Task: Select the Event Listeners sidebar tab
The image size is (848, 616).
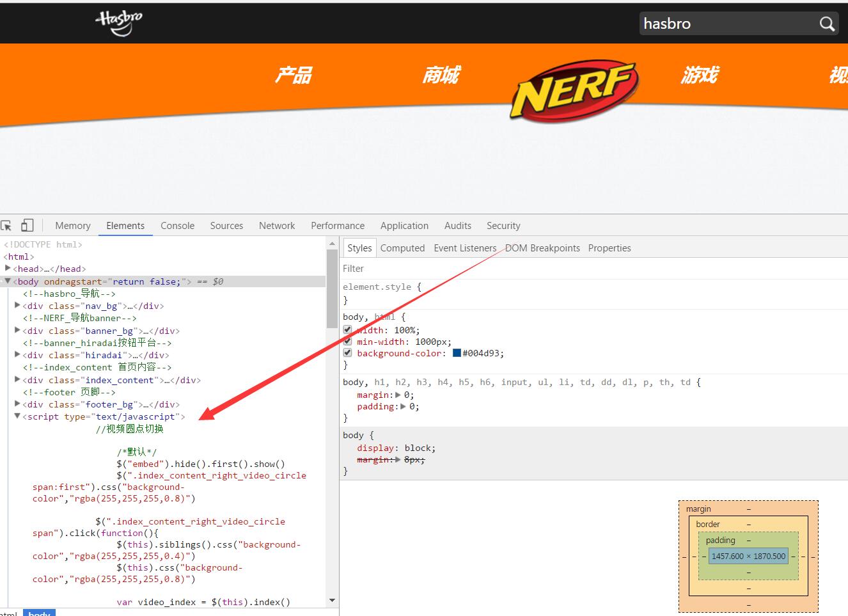Action: click(x=465, y=248)
